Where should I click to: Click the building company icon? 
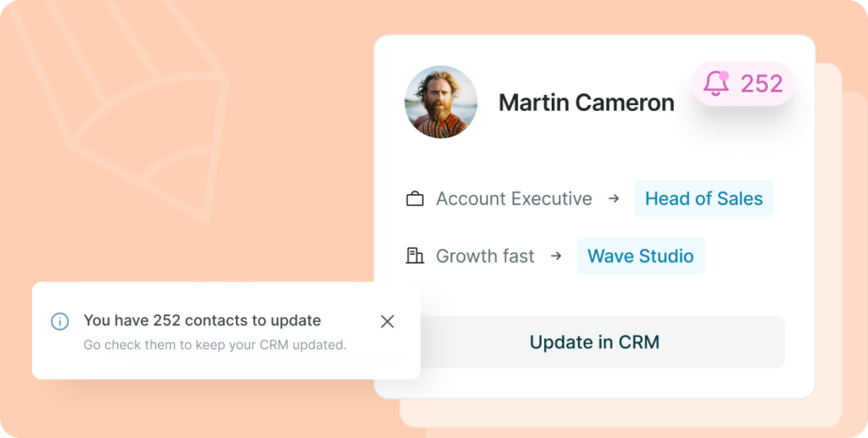coord(415,256)
